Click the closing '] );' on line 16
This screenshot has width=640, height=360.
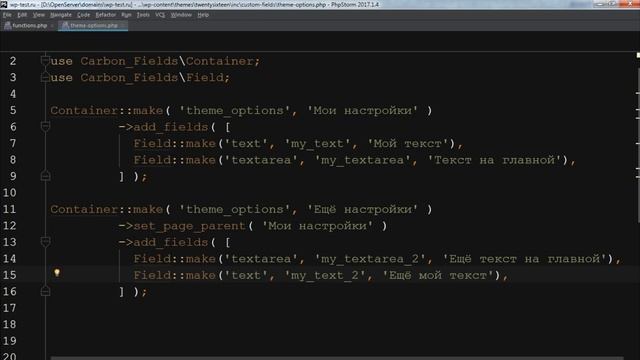click(133, 291)
